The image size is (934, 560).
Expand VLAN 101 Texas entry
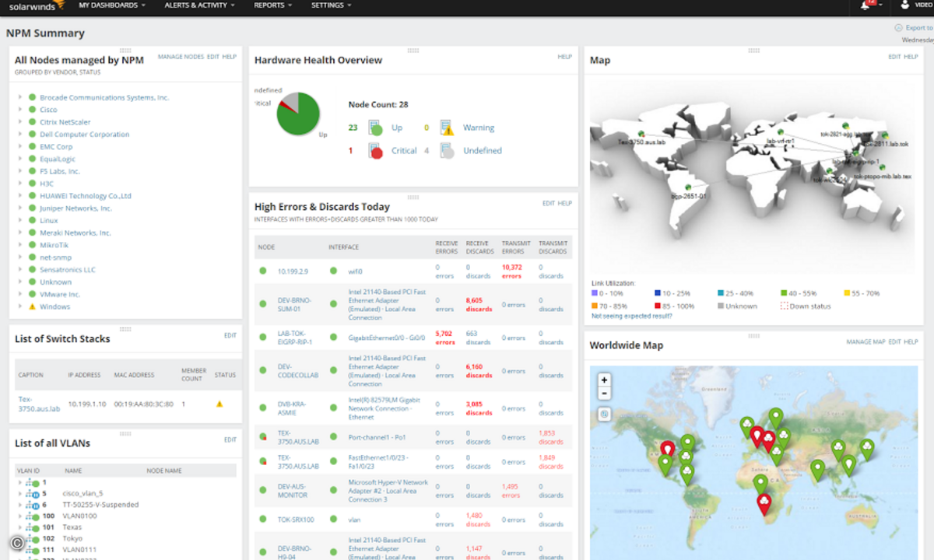coord(19,527)
